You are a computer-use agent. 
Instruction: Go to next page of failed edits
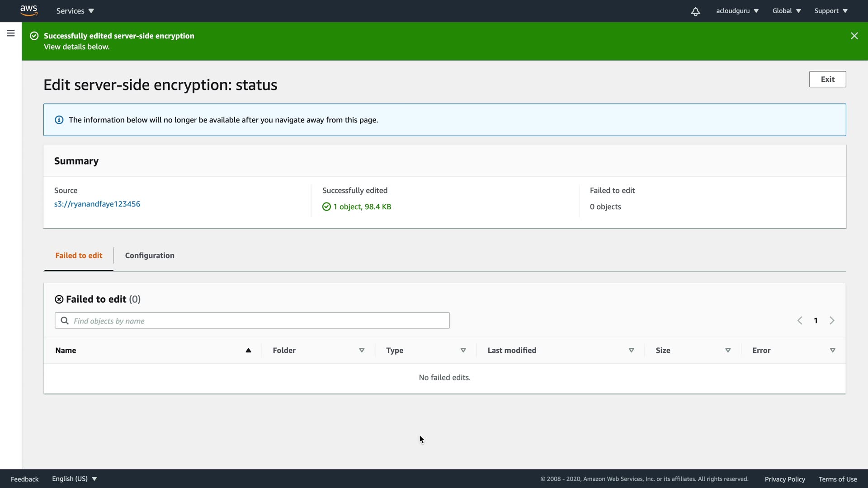832,320
